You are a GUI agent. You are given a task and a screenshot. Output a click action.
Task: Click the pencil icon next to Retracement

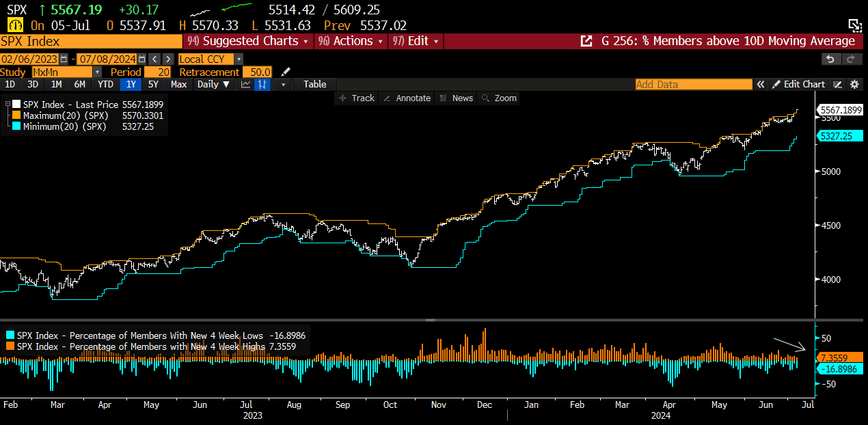[286, 72]
